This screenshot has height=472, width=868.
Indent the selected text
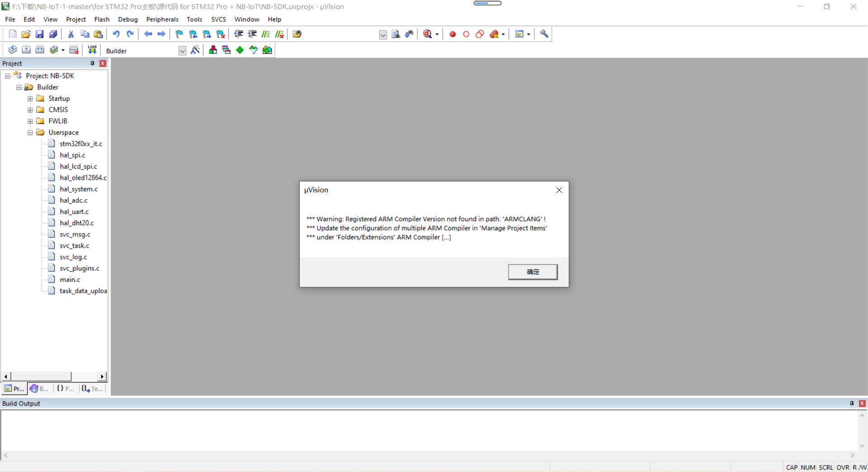click(x=239, y=34)
